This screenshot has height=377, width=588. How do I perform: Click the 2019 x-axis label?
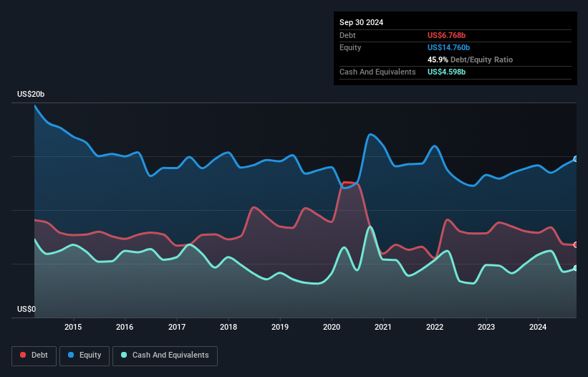(280, 327)
